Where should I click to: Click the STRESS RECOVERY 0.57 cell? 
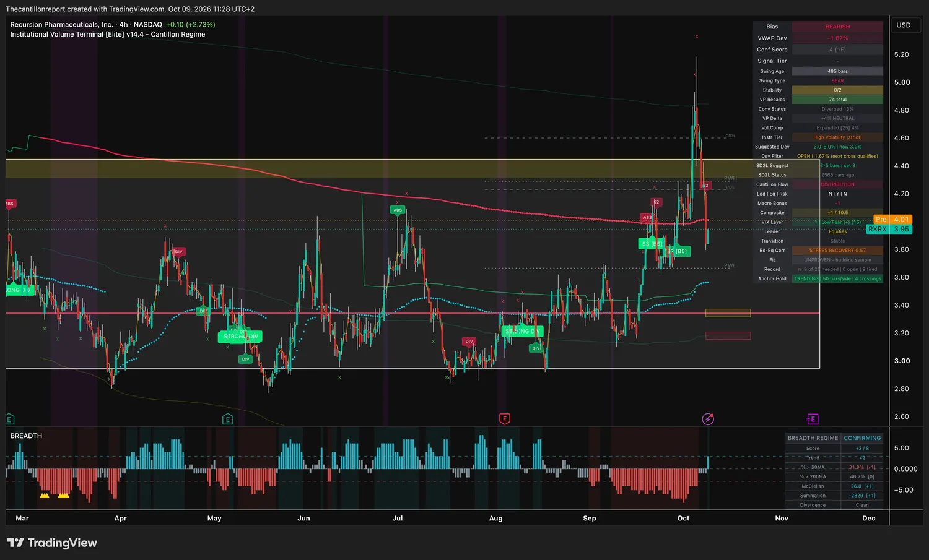point(837,250)
